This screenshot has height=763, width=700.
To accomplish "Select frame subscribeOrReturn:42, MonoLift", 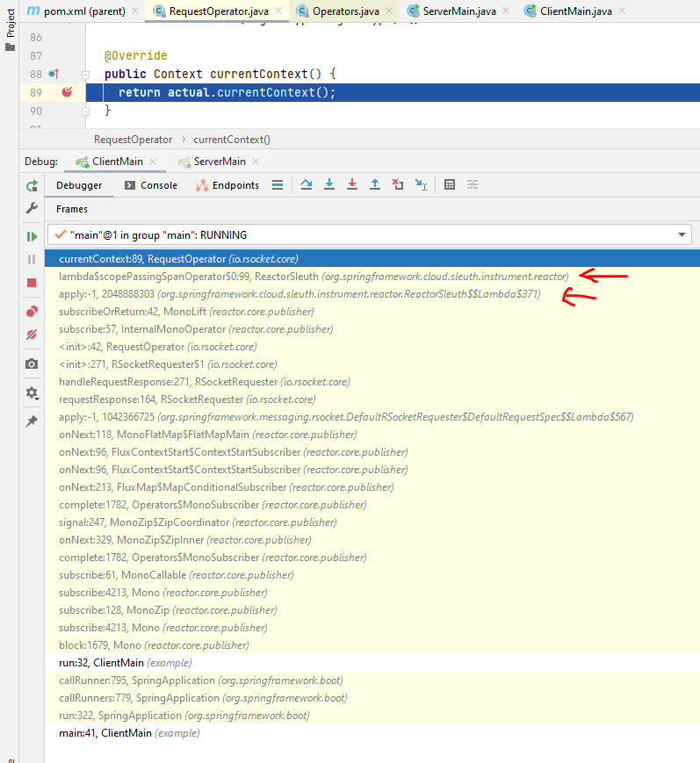I will pyautogui.click(x=372, y=312).
